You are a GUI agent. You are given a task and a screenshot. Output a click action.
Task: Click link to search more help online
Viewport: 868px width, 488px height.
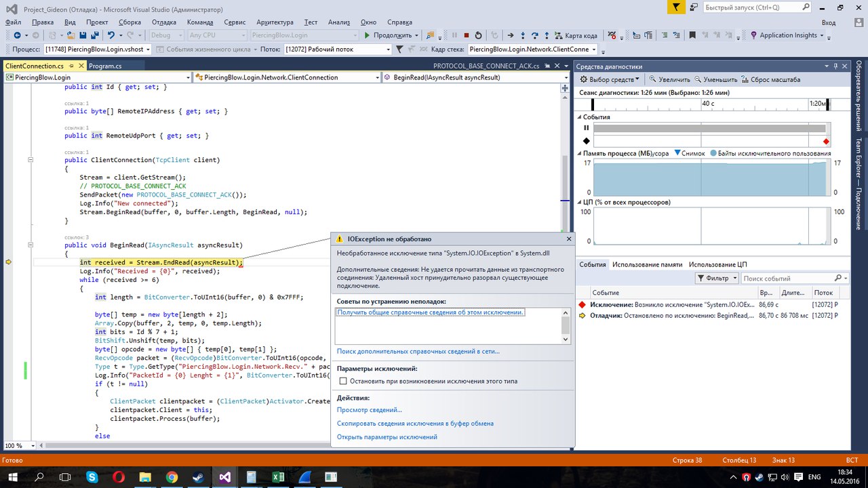click(x=418, y=351)
